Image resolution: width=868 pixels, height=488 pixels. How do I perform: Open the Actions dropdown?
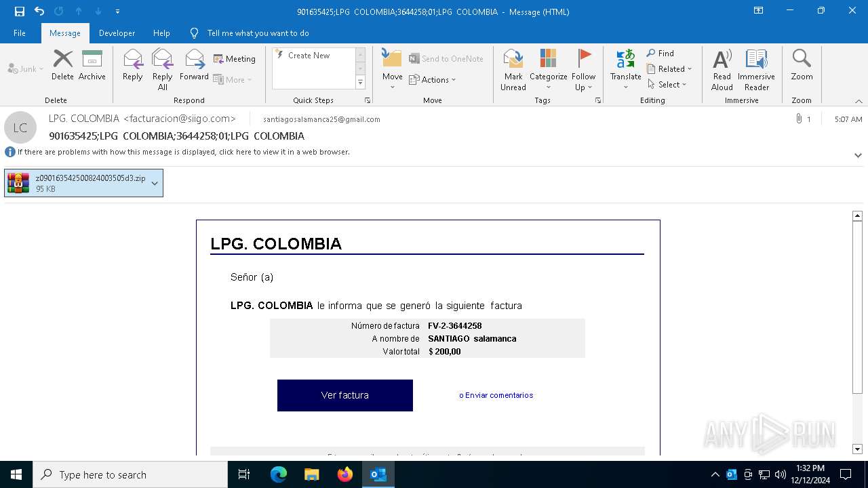coord(433,79)
